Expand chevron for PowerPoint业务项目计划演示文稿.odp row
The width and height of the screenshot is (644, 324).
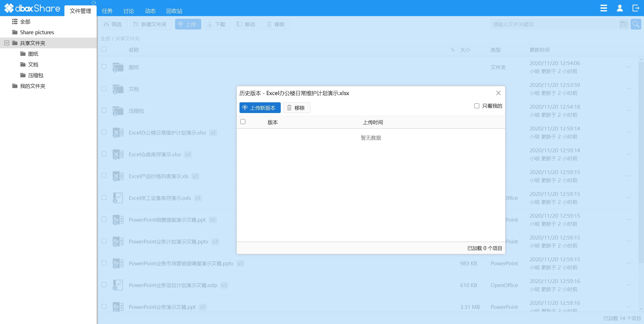pos(629,285)
